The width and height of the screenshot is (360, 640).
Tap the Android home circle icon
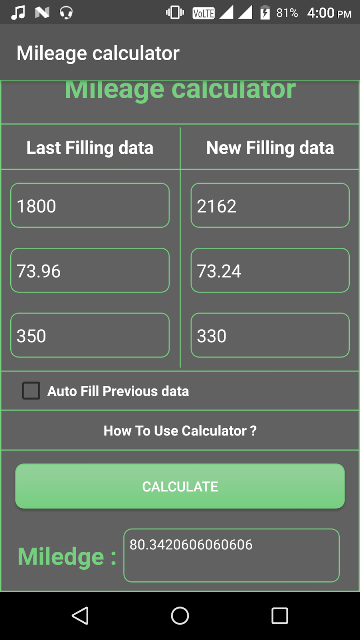pyautogui.click(x=180, y=615)
